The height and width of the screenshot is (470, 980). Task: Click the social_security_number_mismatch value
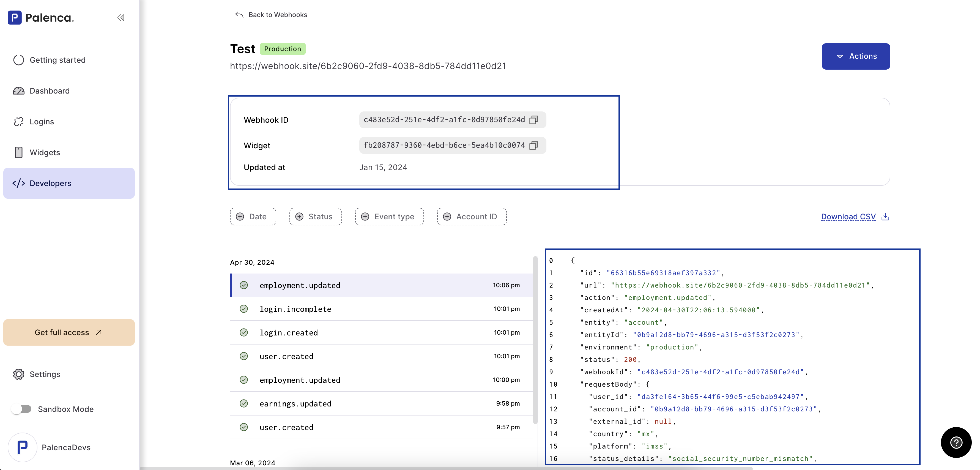740,459
